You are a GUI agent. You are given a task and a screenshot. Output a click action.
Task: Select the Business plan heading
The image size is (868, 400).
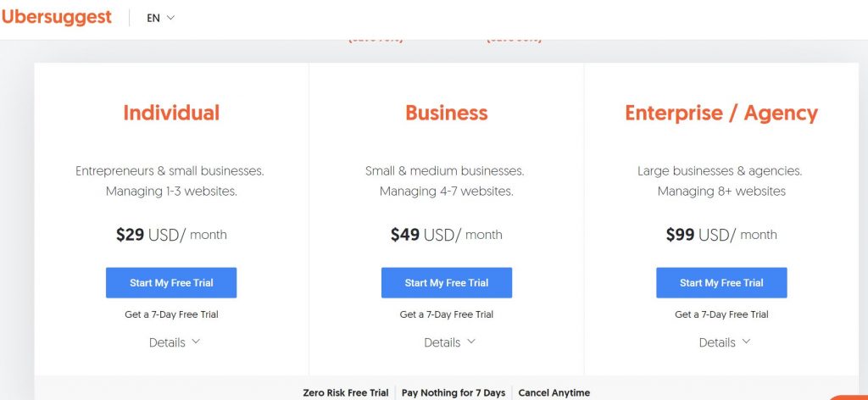pos(446,113)
